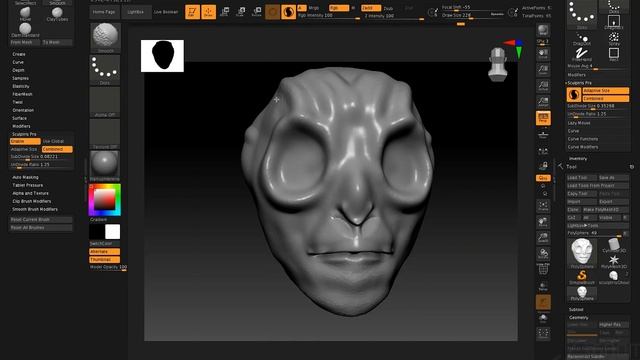Expand the Depth brush section
Image resolution: width=640 pixels, height=360 pixels.
click(x=18, y=70)
